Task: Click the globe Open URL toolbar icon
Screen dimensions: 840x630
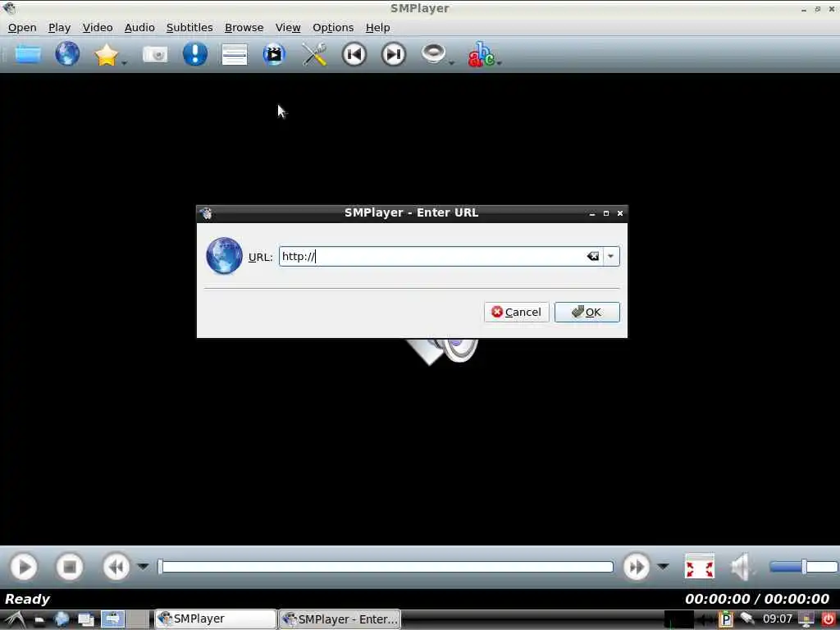Action: (67, 54)
